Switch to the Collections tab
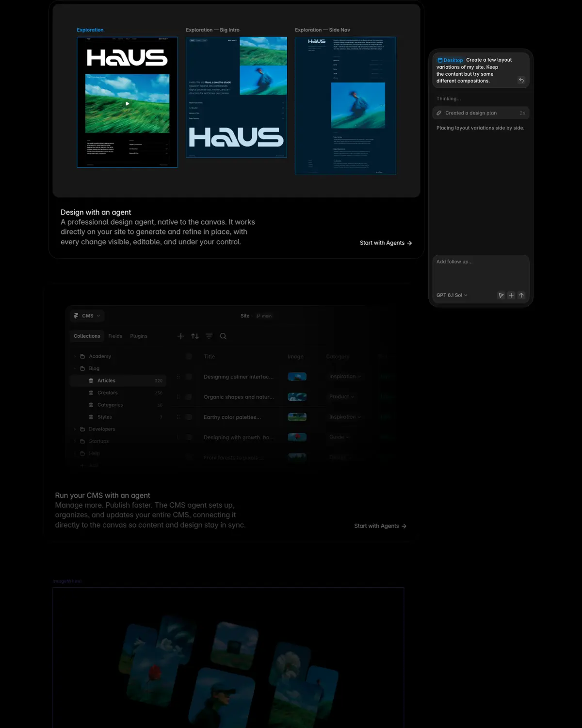This screenshot has height=728, width=582. 87,336
